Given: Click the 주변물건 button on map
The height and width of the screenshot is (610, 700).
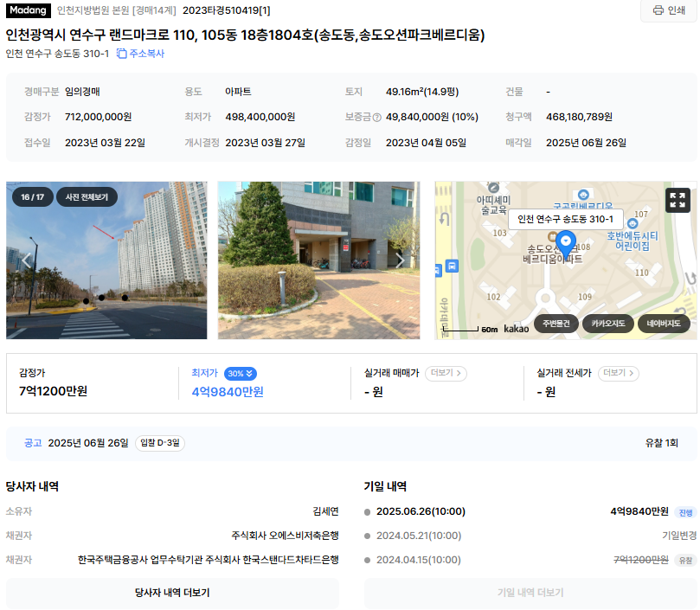Looking at the screenshot, I should 556,324.
